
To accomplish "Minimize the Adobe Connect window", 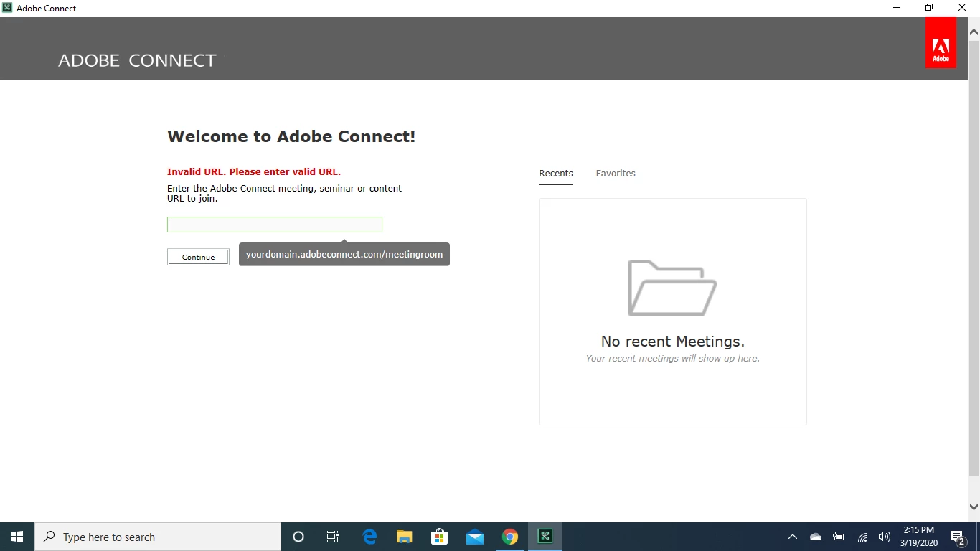I will coord(897,8).
